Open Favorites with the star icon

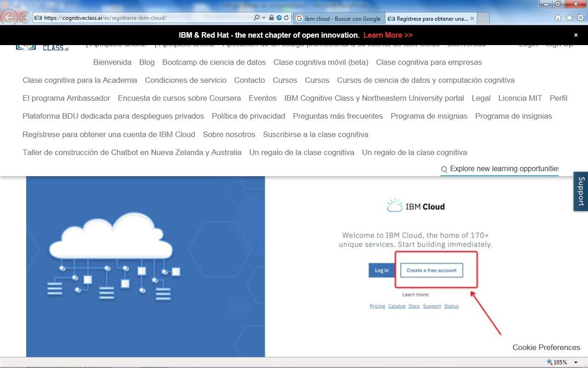coord(570,18)
